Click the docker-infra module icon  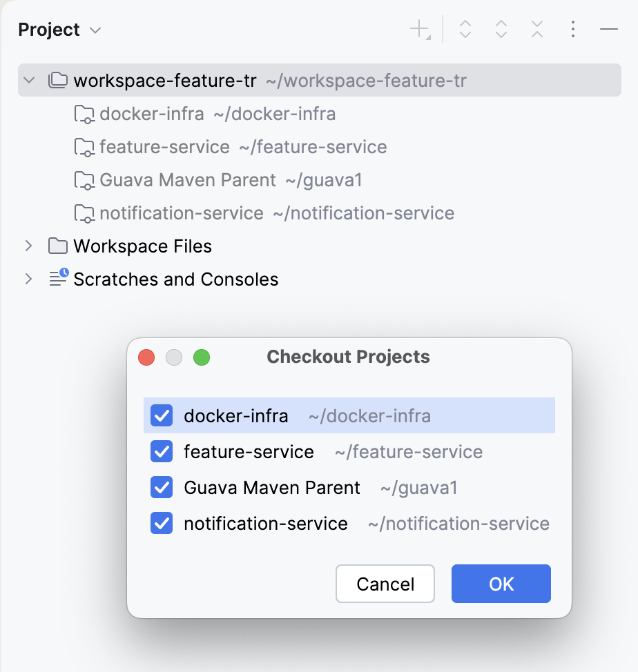pyautogui.click(x=84, y=113)
